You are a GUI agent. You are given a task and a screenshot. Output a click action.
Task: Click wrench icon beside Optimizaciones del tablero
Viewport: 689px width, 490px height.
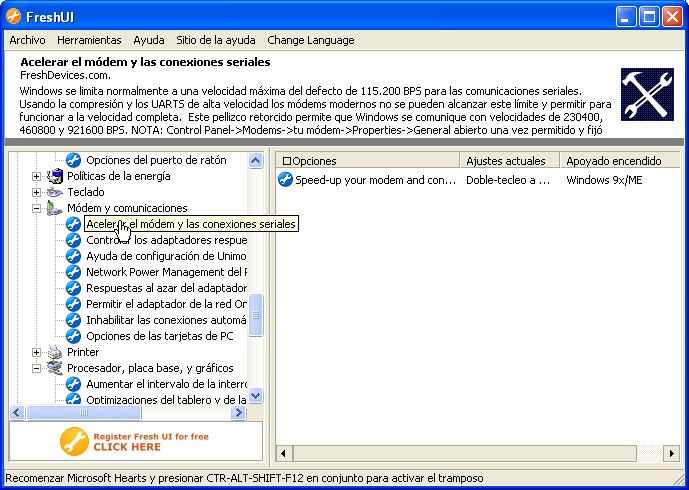[x=73, y=399]
